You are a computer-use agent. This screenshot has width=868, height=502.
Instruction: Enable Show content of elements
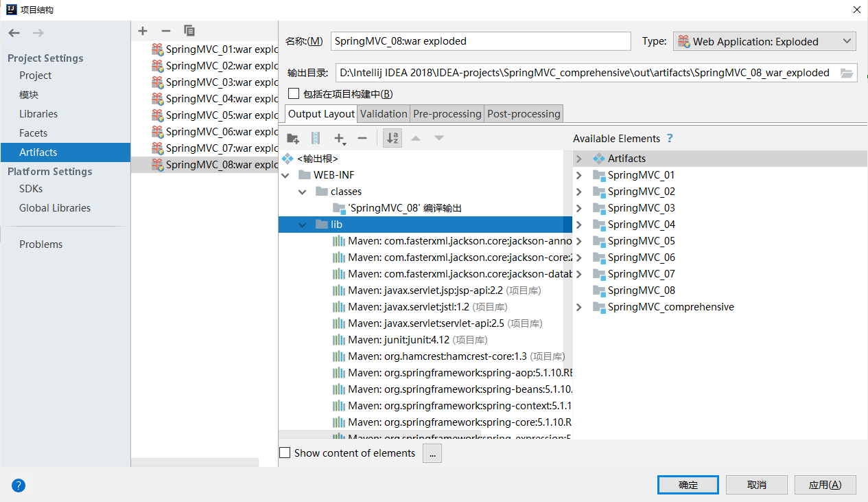click(x=285, y=453)
